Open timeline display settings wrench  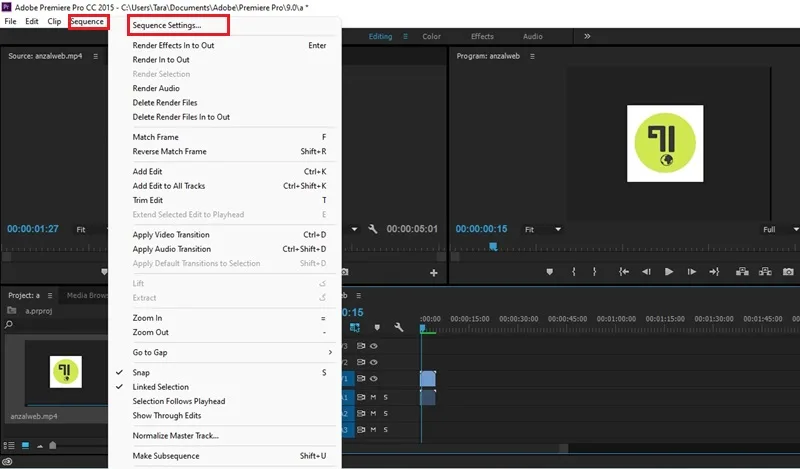point(399,327)
